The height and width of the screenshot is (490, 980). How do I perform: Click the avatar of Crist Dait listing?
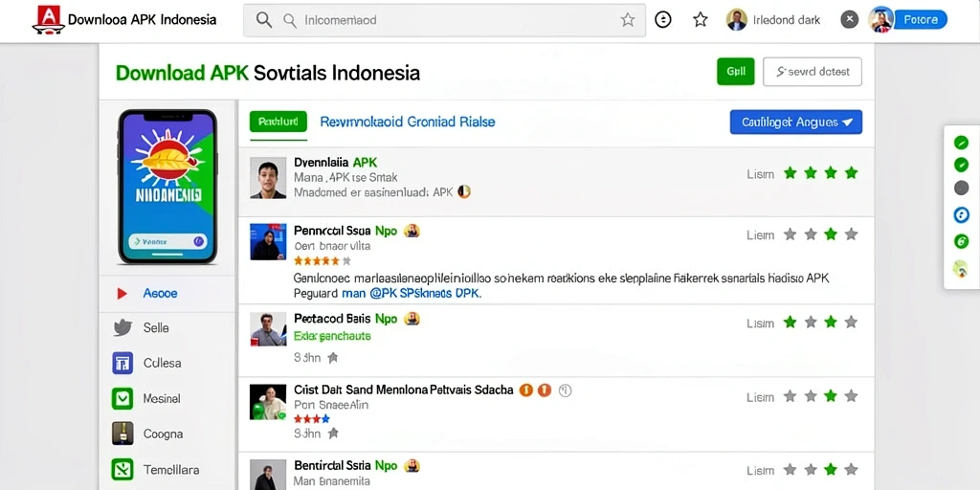[268, 402]
